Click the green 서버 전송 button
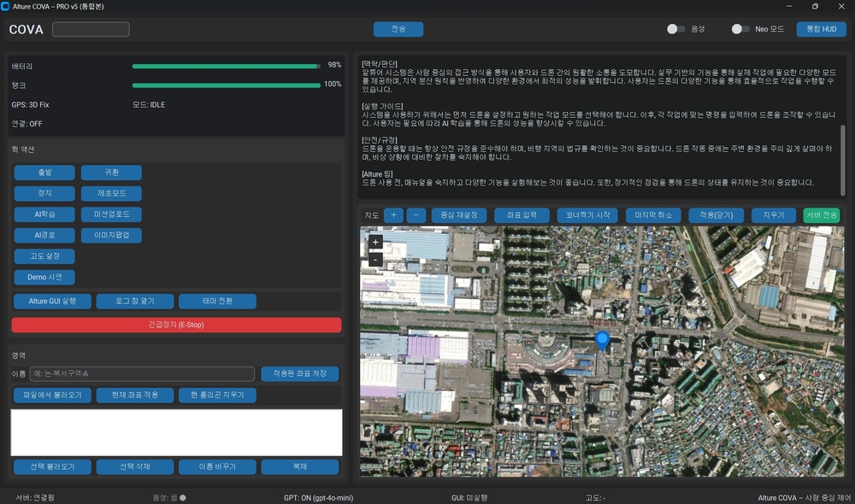This screenshot has width=855, height=504. tap(823, 215)
